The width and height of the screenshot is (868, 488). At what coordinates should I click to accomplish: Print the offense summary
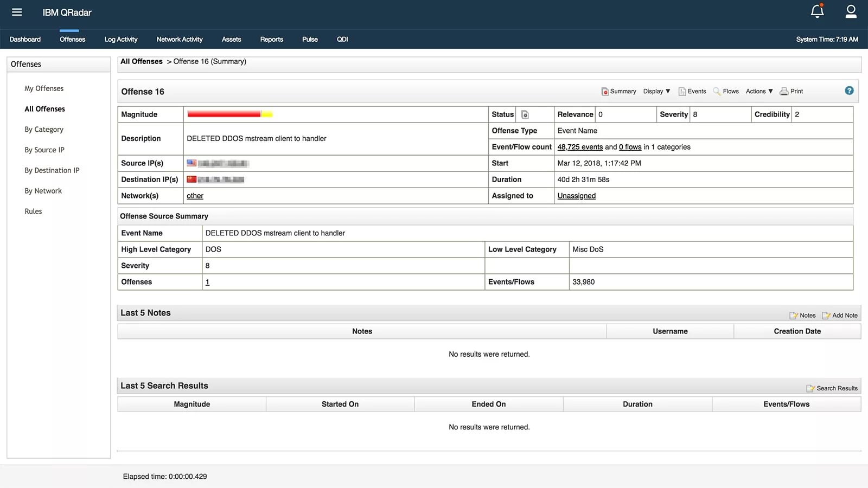[x=792, y=91]
